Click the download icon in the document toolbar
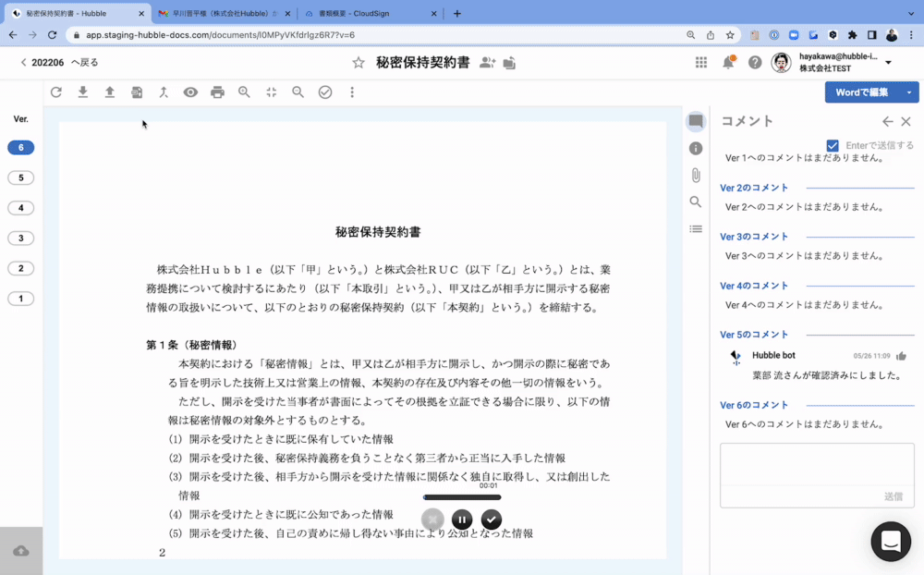This screenshot has width=924, height=575. point(83,92)
